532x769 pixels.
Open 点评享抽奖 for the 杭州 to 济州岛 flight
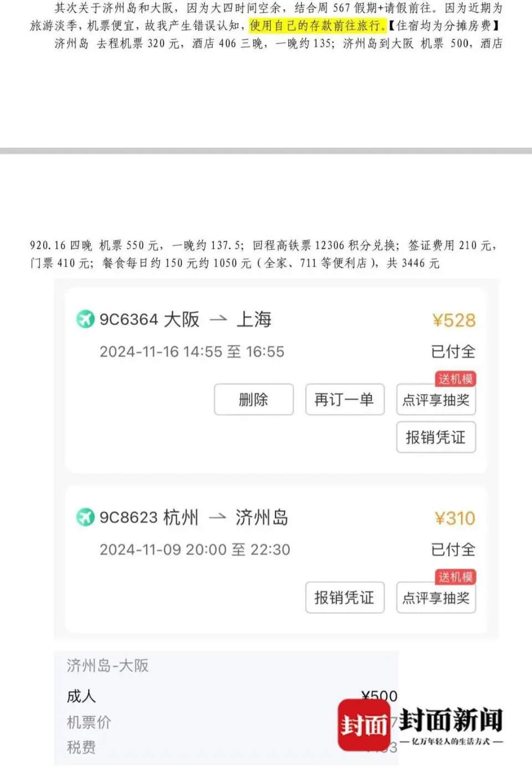(436, 597)
